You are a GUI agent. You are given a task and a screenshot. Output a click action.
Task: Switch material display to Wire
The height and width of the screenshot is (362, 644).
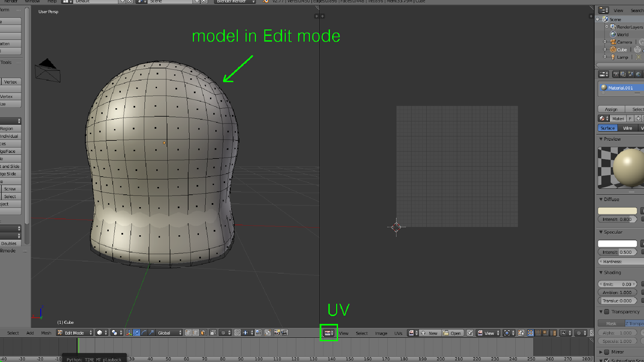coord(627,128)
